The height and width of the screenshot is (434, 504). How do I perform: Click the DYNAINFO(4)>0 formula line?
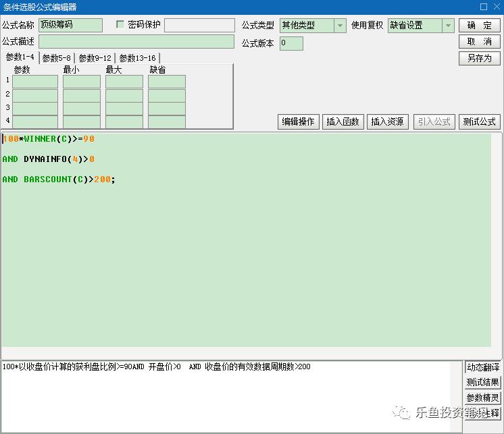pos(49,159)
